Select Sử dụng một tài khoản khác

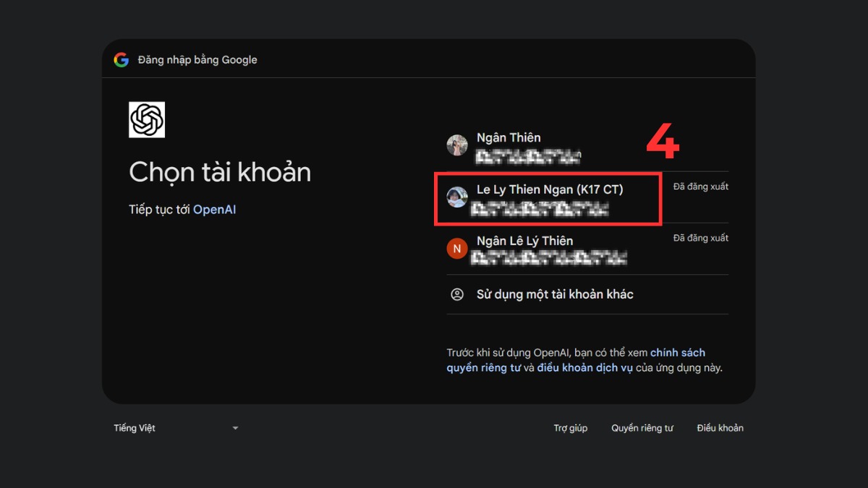click(587, 294)
